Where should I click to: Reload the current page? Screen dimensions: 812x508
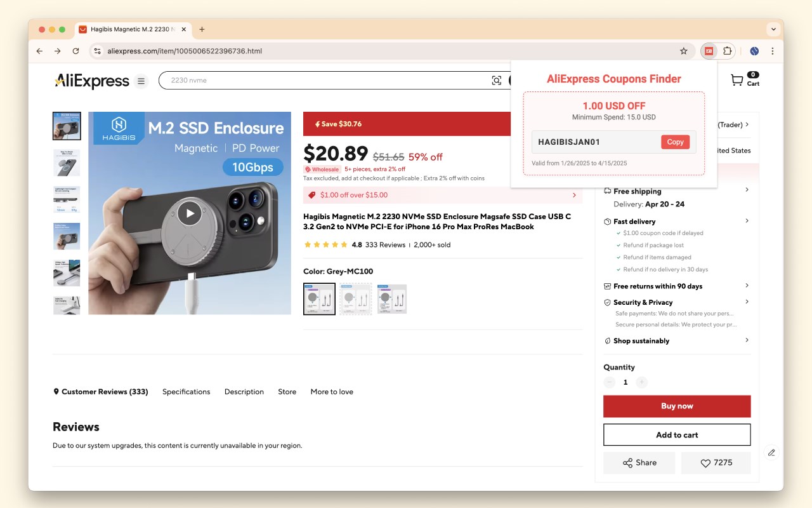coord(75,51)
